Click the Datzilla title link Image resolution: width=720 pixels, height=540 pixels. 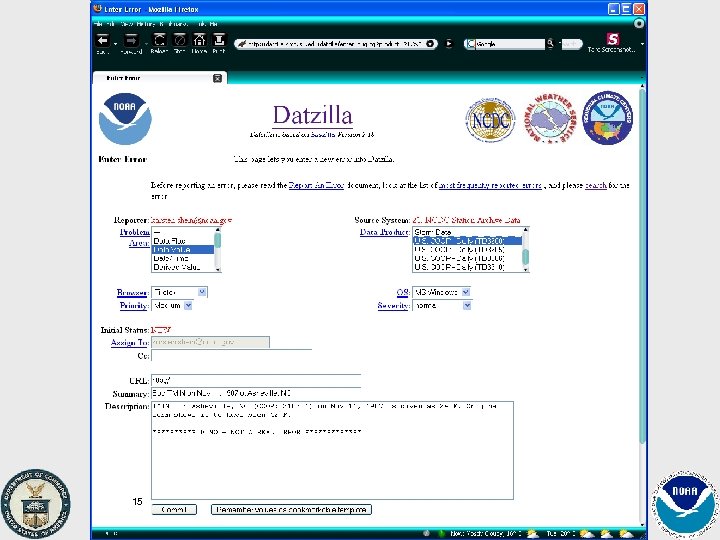313,115
